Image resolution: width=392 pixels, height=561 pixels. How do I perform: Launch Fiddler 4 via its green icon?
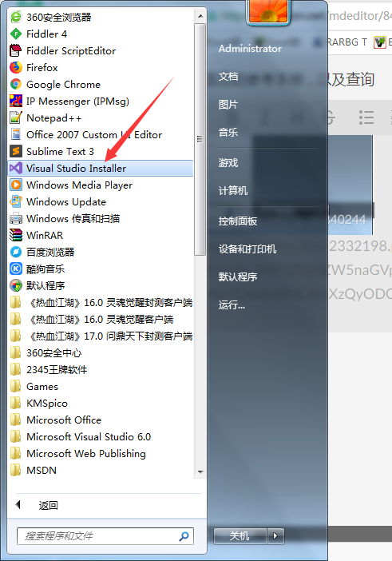pyautogui.click(x=16, y=34)
